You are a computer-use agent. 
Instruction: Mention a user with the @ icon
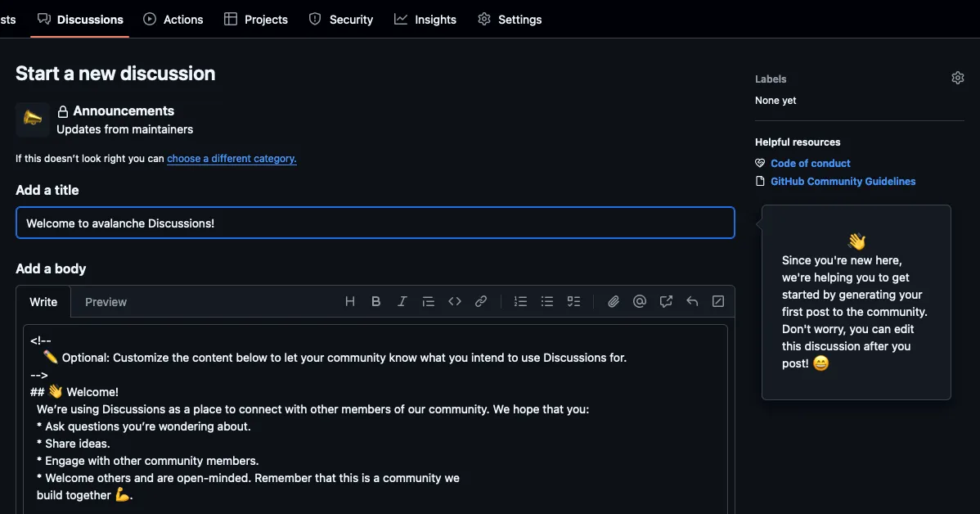[640, 302]
